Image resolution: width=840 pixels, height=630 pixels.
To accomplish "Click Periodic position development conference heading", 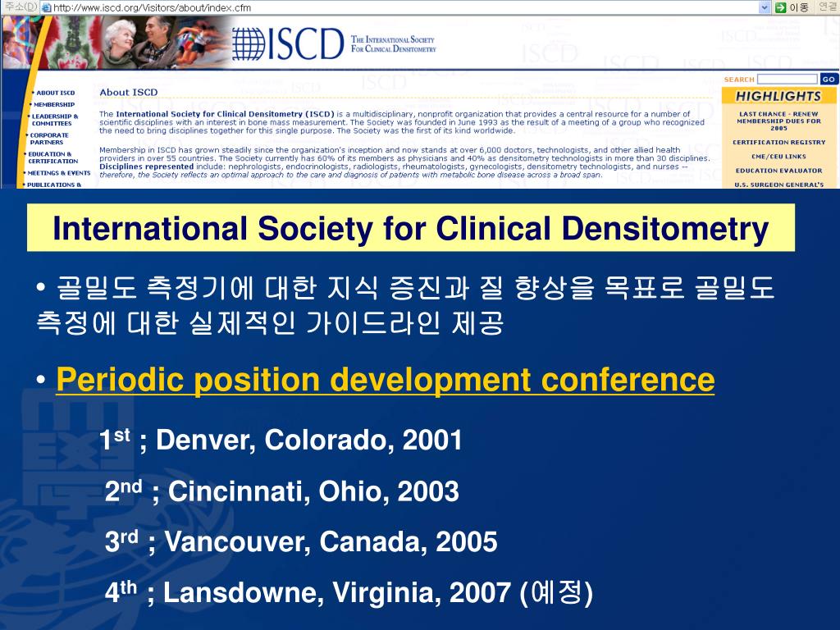I will coord(386,380).
